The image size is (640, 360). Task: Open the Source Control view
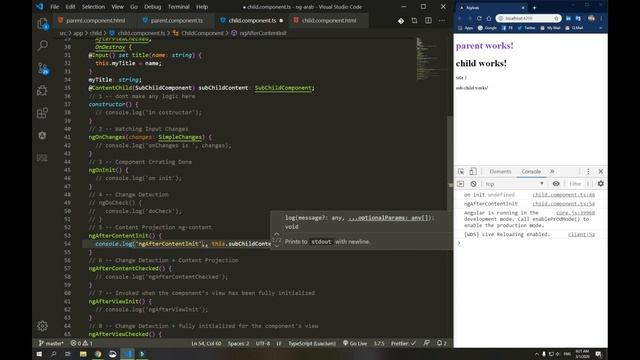42,68
